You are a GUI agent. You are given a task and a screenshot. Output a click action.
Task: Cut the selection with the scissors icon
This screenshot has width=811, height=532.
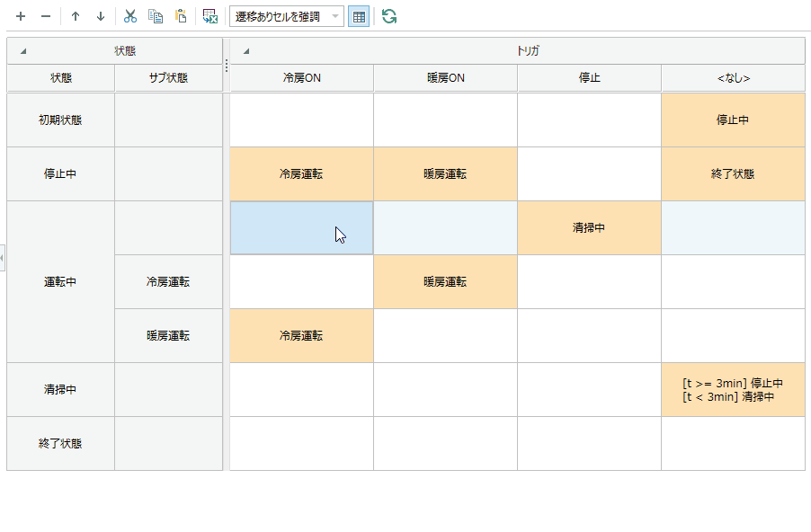point(130,16)
